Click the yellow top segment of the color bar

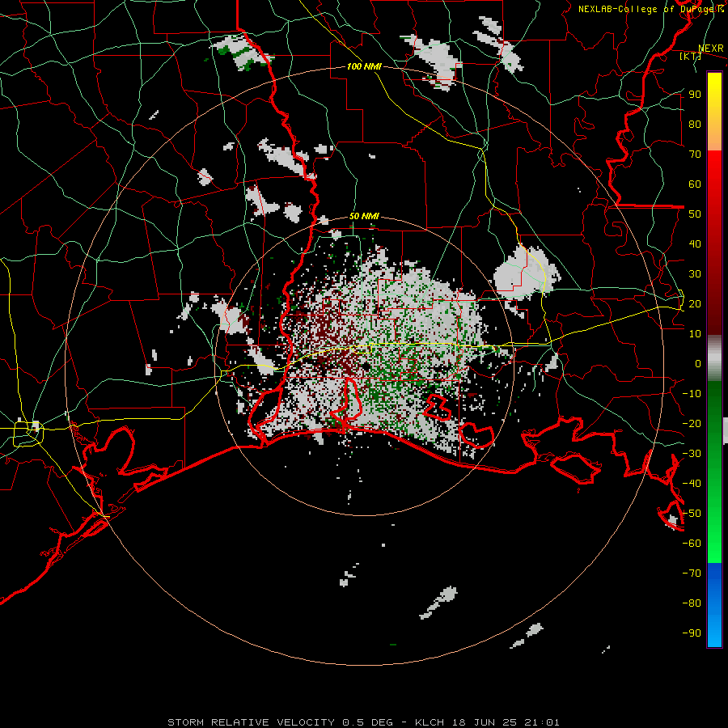point(714,112)
